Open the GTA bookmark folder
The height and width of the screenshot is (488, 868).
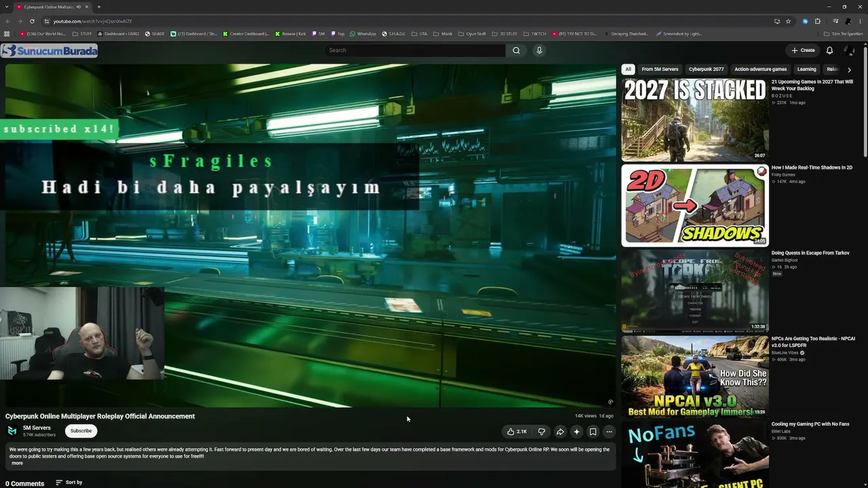tap(420, 34)
